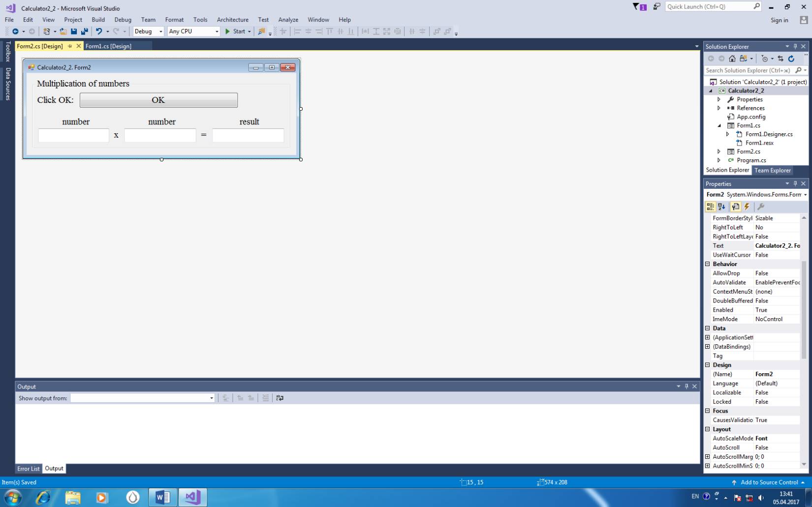Click the Undo arrow icon

[99, 31]
